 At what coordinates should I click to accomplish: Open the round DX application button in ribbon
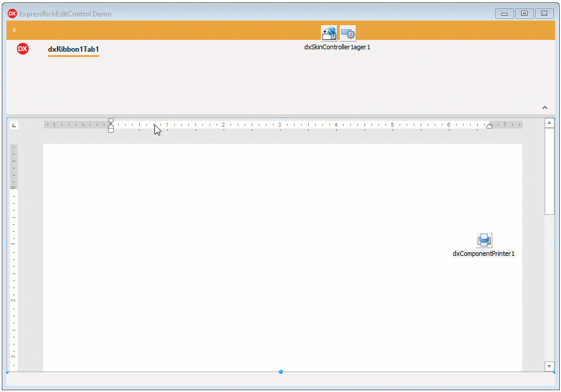point(22,49)
